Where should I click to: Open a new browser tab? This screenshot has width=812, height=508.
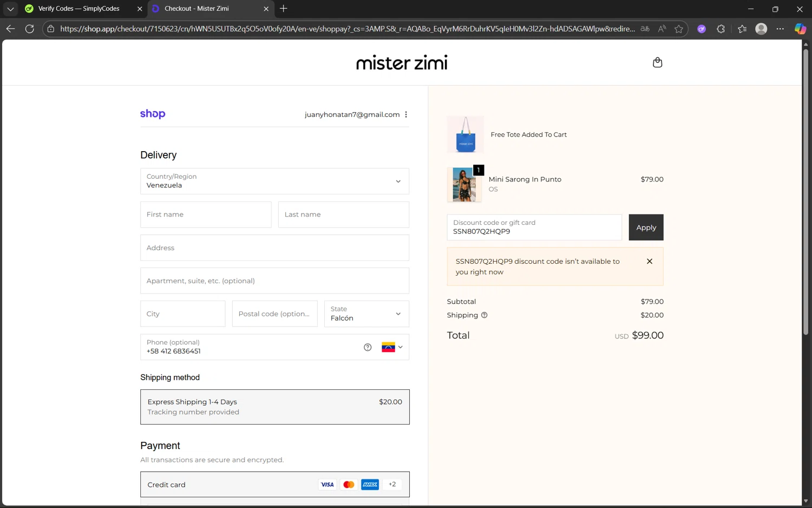[284, 9]
